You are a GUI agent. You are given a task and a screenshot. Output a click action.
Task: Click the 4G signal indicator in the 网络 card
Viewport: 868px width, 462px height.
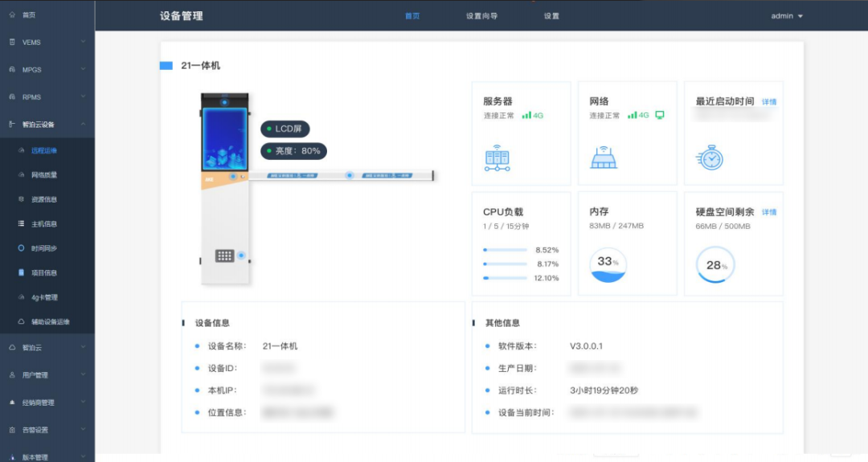(x=638, y=115)
